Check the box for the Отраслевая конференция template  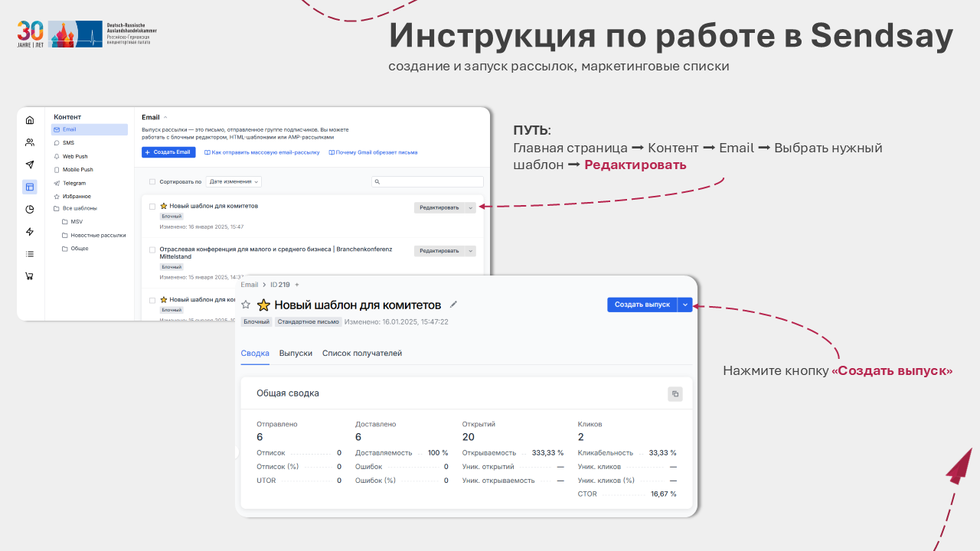152,249
